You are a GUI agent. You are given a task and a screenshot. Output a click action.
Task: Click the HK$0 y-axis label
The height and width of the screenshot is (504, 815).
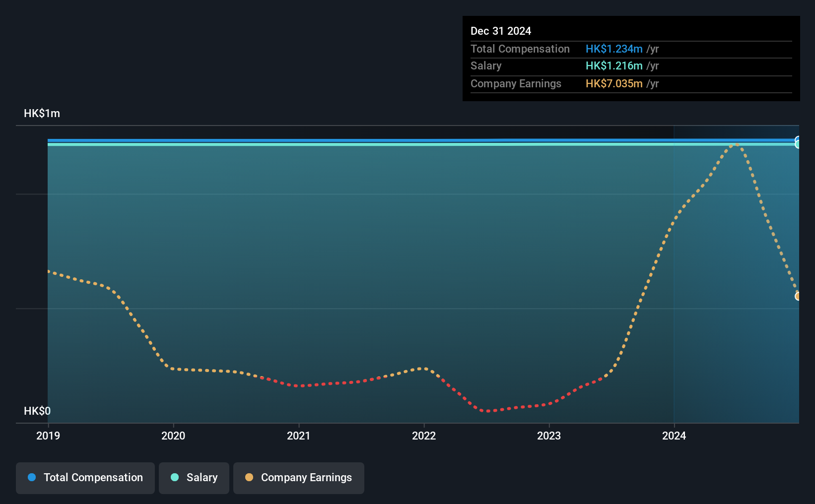click(x=37, y=411)
